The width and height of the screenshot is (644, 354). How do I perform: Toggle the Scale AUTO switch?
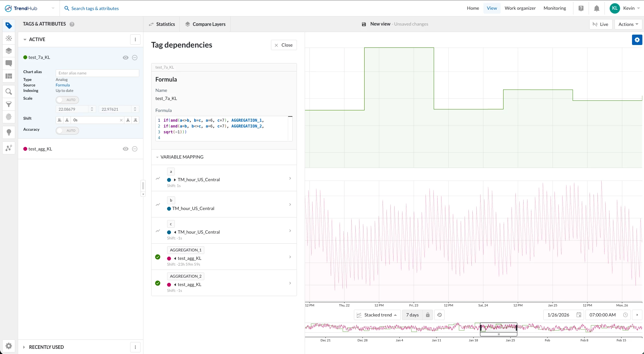(67, 100)
